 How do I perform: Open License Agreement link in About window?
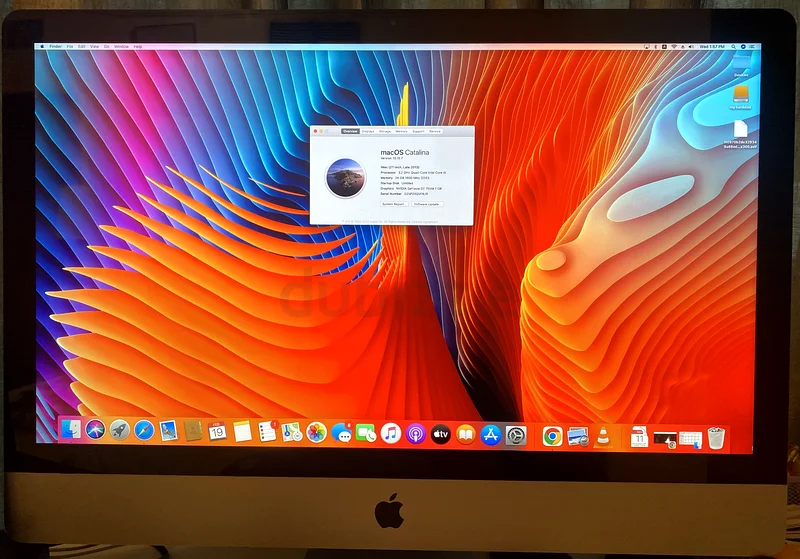pos(424,222)
